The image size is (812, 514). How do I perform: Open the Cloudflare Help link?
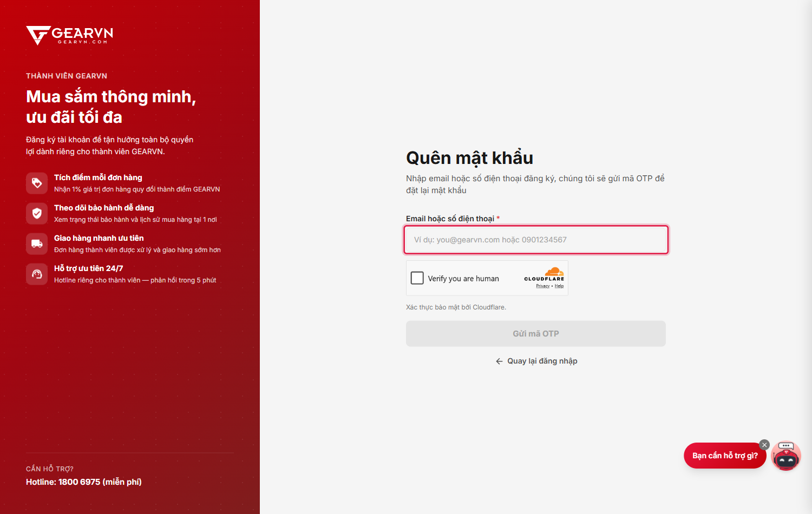[559, 286]
